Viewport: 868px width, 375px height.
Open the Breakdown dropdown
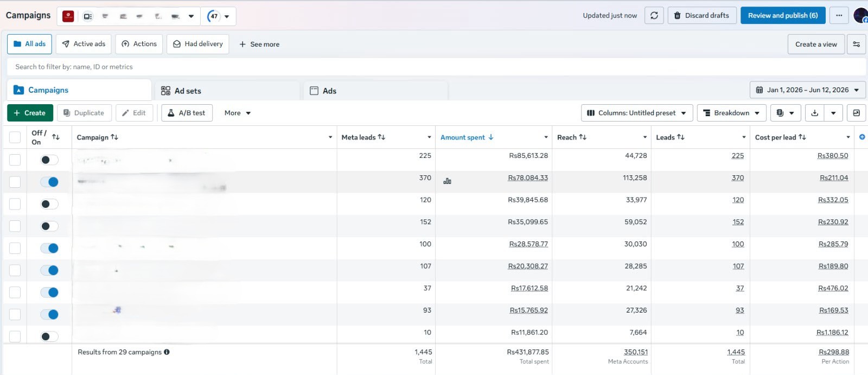[x=731, y=113]
